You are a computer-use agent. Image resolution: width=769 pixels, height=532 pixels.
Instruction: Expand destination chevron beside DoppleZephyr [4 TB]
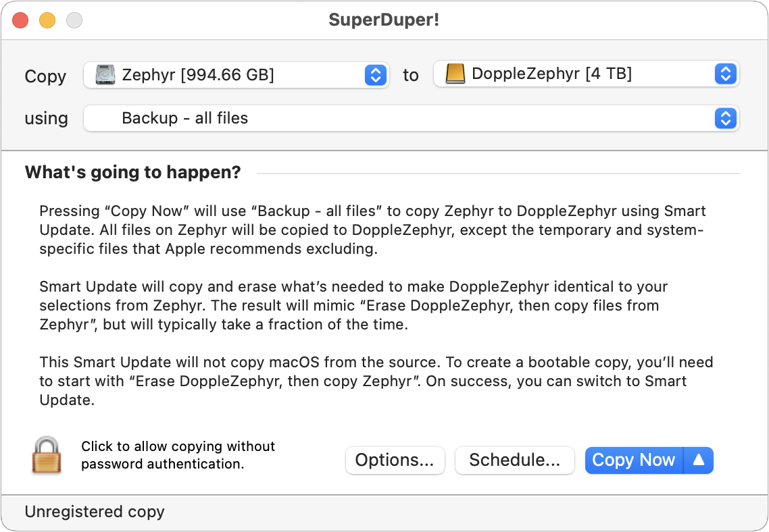coord(726,74)
